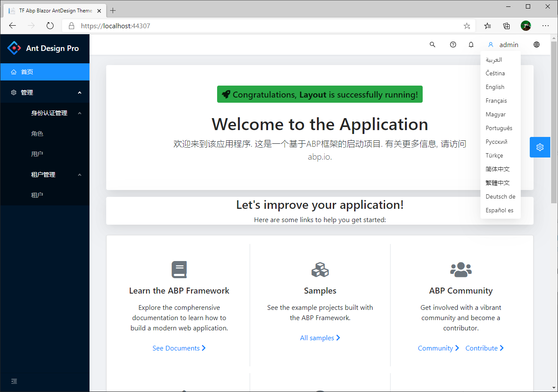Click the admin user avatar icon
Screen dimensions: 558x392
[x=491, y=45]
